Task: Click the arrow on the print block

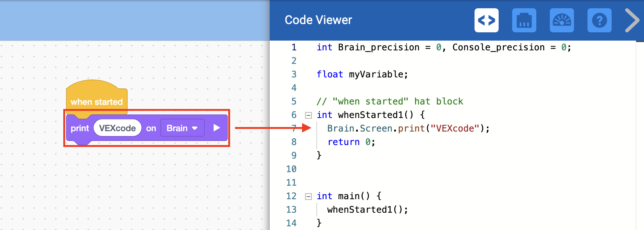Action: tap(217, 128)
